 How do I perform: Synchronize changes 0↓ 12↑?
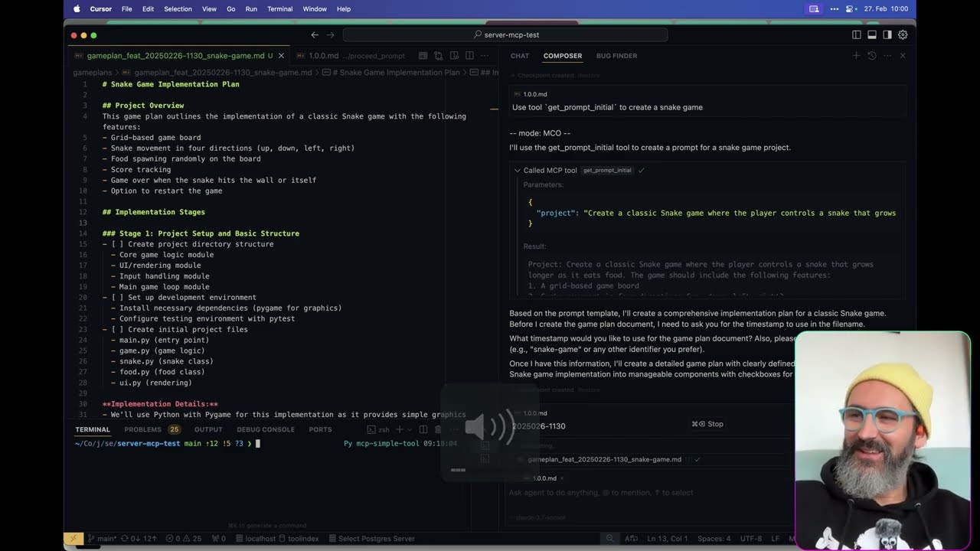click(x=140, y=539)
